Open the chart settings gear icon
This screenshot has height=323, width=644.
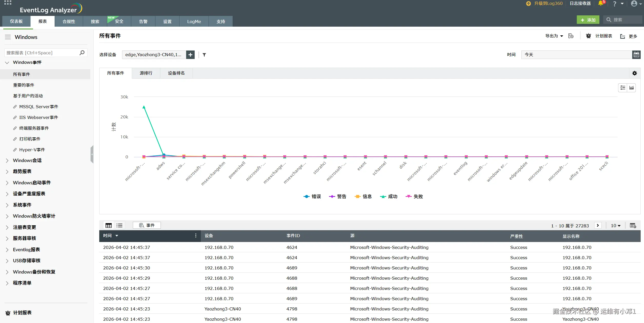point(635,73)
